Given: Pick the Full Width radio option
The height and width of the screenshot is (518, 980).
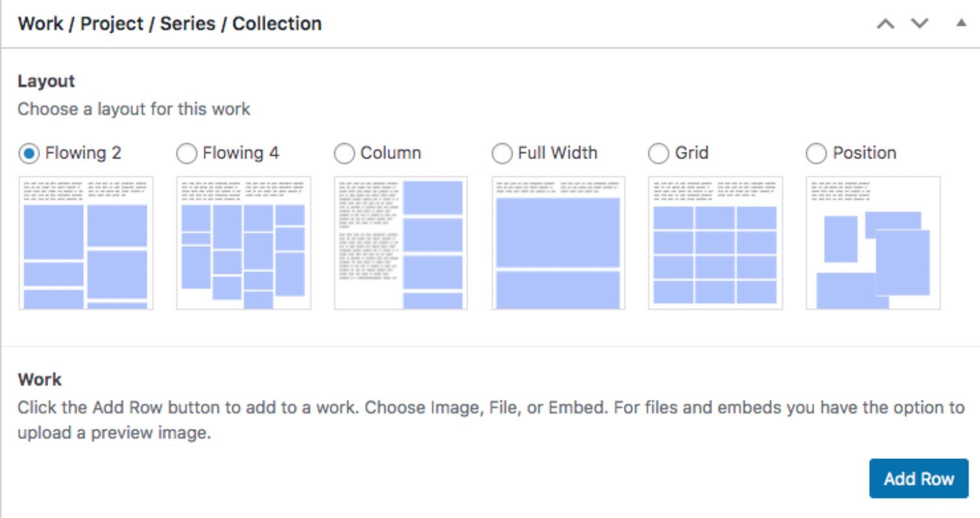Looking at the screenshot, I should (502, 154).
